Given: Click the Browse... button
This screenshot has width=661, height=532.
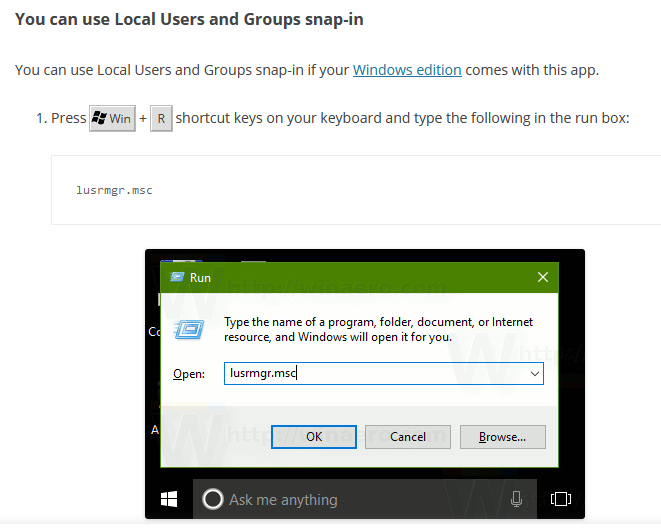Looking at the screenshot, I should [x=502, y=437].
